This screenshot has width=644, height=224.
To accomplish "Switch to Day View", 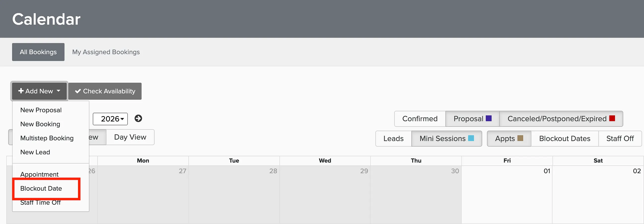I will point(130,137).
